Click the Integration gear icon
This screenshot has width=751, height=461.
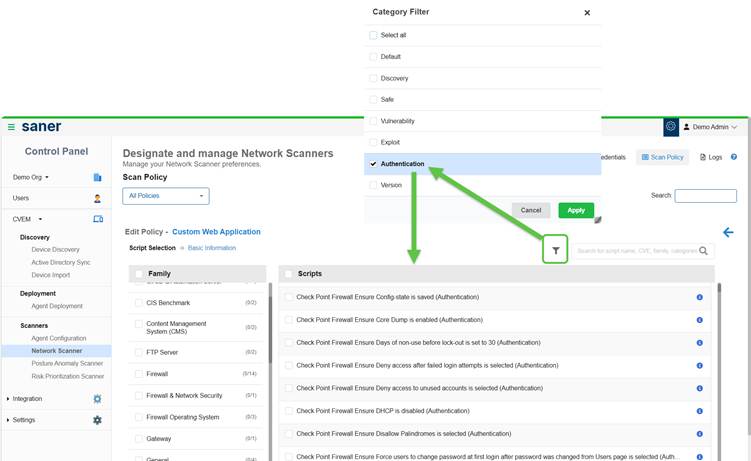[x=97, y=399]
